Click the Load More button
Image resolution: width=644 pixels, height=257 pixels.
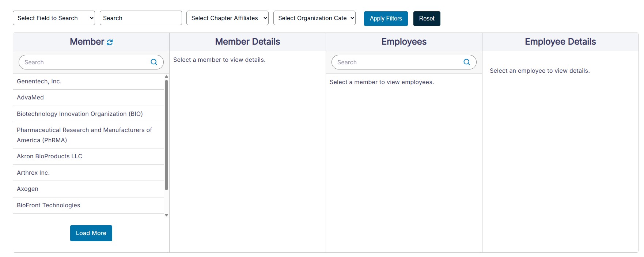[x=91, y=233]
